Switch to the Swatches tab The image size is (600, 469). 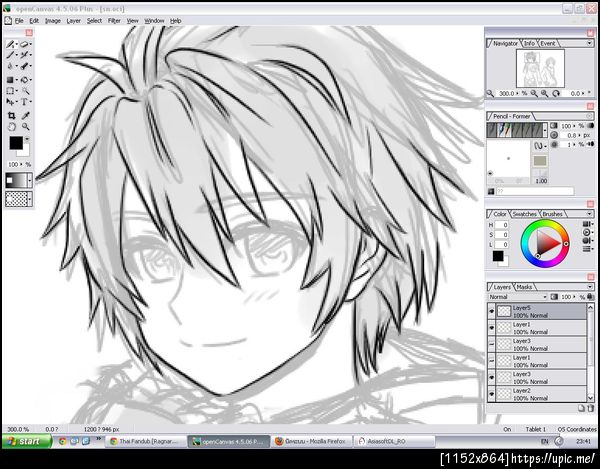(525, 214)
